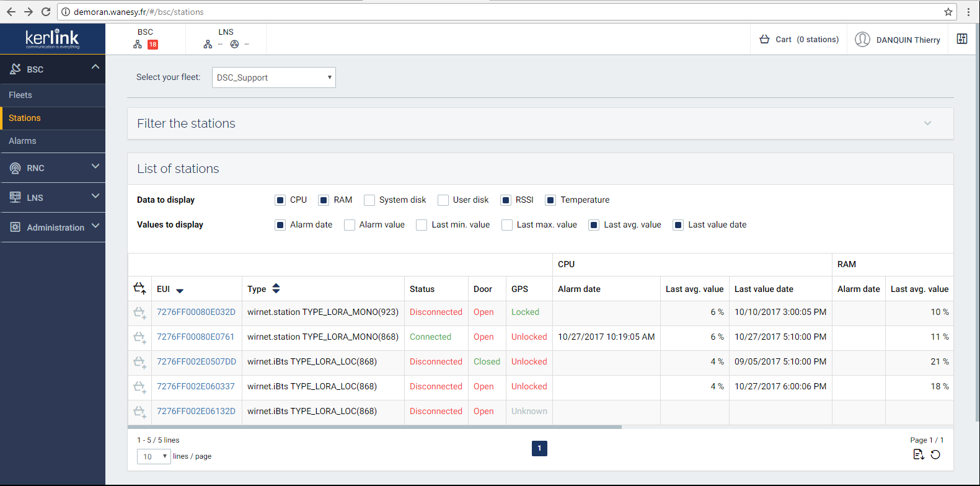Click add-to-cart icon for station 7276FF00080E032D
Screen dimensions: 980x486
(139, 312)
